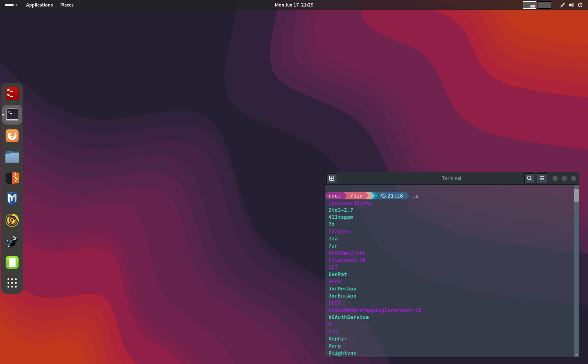Click the volume icon in the top bar
The image size is (588, 364).
click(x=572, y=5)
